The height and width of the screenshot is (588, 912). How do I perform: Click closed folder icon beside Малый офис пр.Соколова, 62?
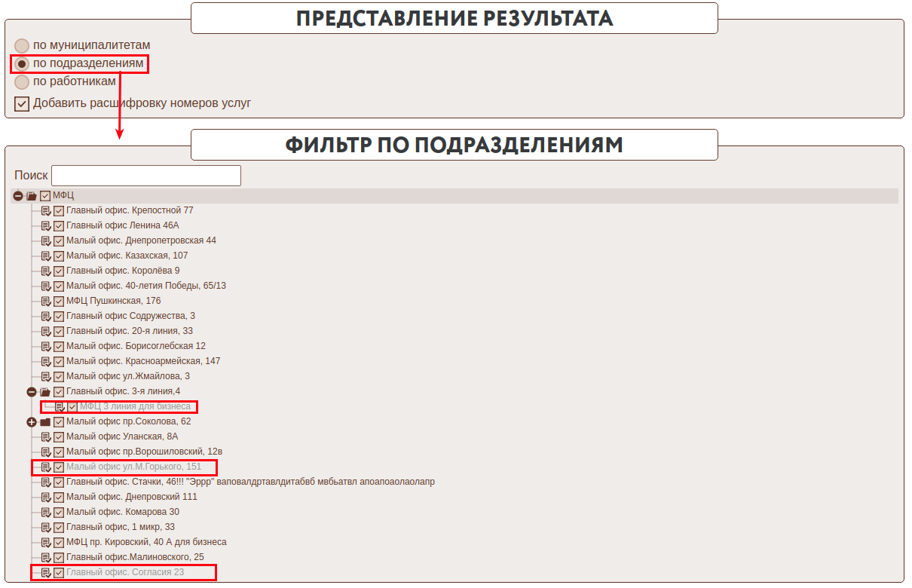45,422
